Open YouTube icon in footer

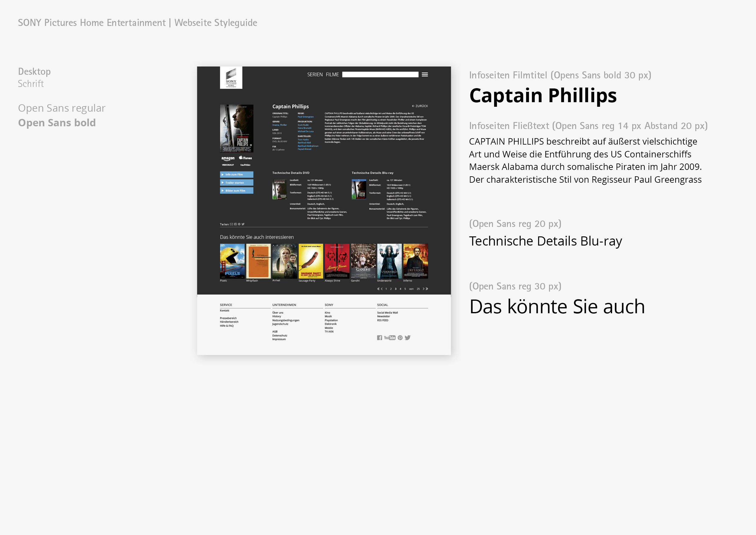(x=390, y=338)
